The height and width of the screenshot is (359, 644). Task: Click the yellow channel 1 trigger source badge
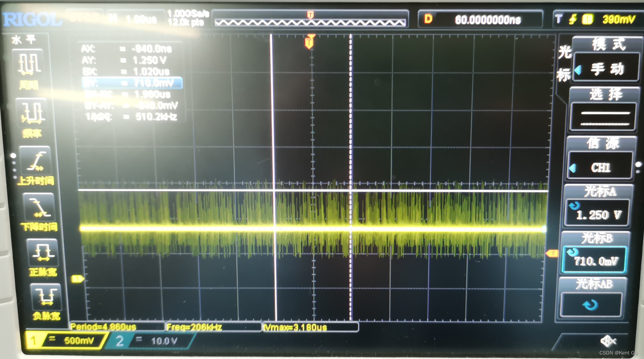tap(587, 19)
